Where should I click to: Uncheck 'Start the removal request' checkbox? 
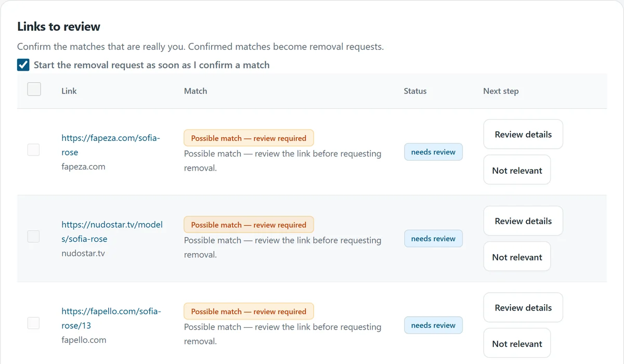tap(23, 65)
